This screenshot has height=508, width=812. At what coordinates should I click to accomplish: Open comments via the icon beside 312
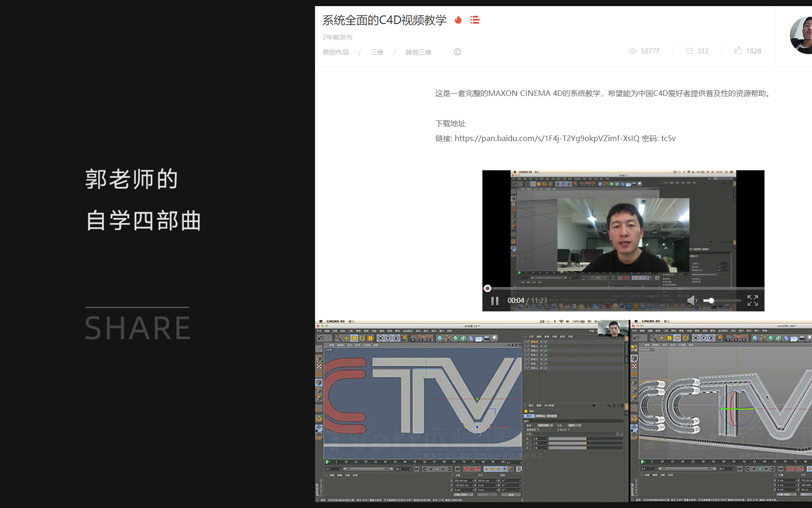click(689, 51)
